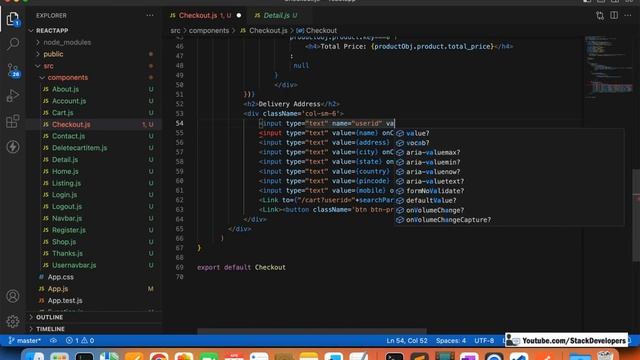Open the Extensions view
This screenshot has height=360, width=640.
pyautogui.click(x=13, y=121)
